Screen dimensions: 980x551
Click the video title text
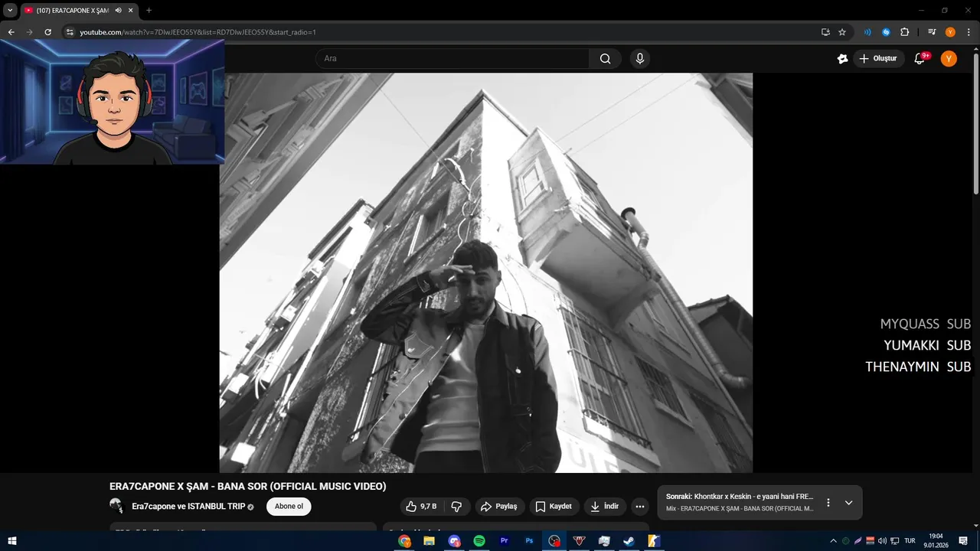click(247, 486)
